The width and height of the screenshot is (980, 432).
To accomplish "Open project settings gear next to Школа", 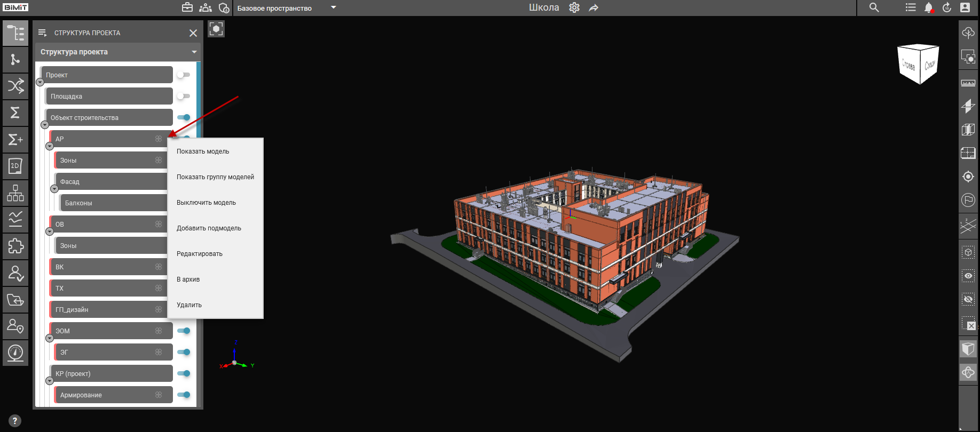I will (x=574, y=7).
